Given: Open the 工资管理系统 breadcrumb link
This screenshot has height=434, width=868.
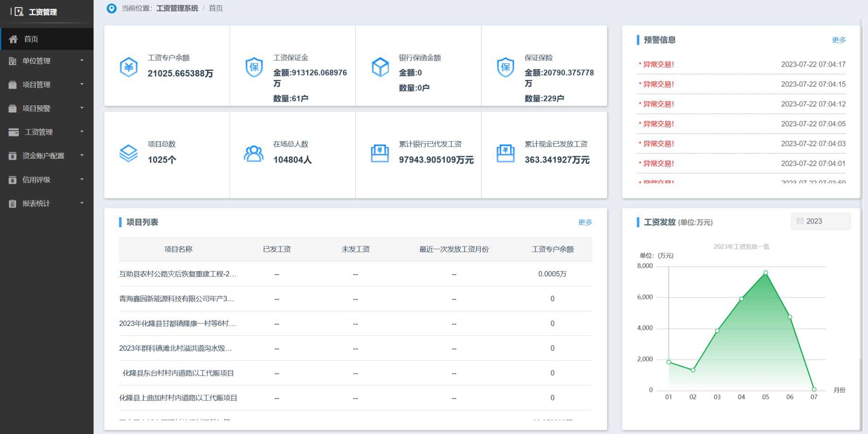Looking at the screenshot, I should pos(177,8).
